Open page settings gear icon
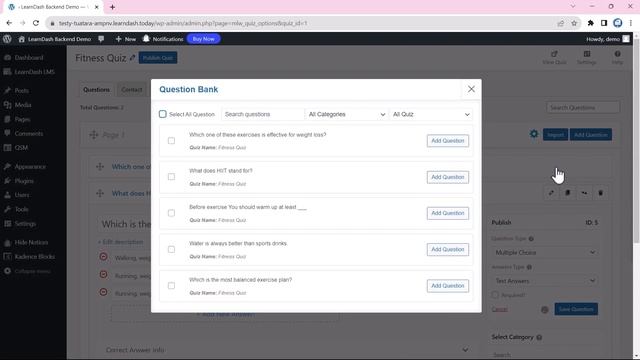The height and width of the screenshot is (360, 640). point(533,134)
